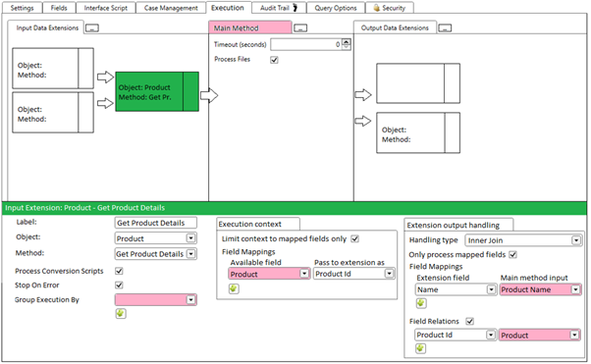Click the Extension output handling tab header
591x364 pixels.
[x=458, y=225]
